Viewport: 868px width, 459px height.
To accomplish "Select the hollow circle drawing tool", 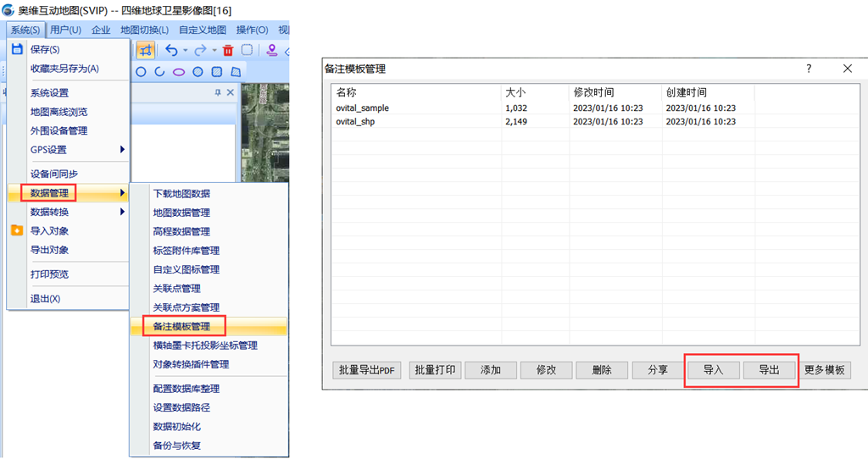I will click(x=142, y=72).
